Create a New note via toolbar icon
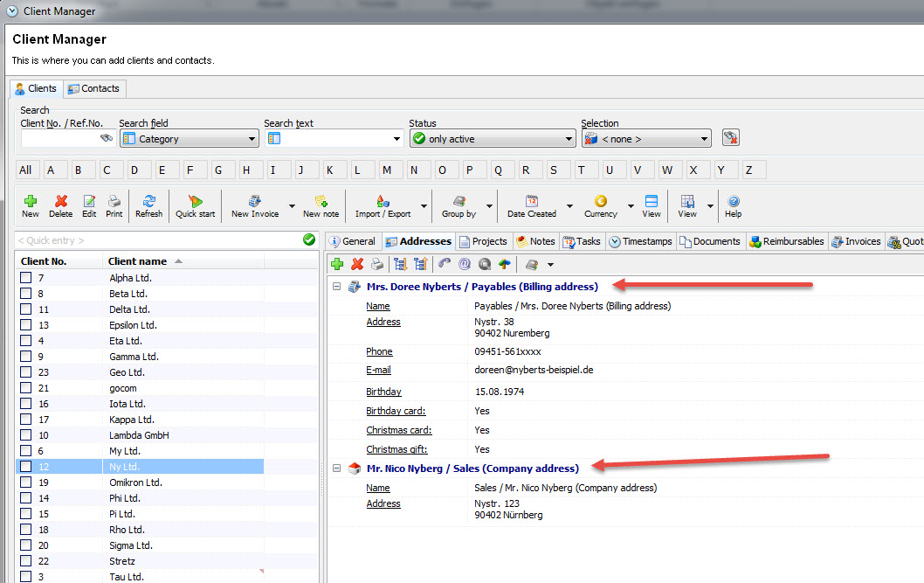The height and width of the screenshot is (583, 924). pyautogui.click(x=321, y=205)
